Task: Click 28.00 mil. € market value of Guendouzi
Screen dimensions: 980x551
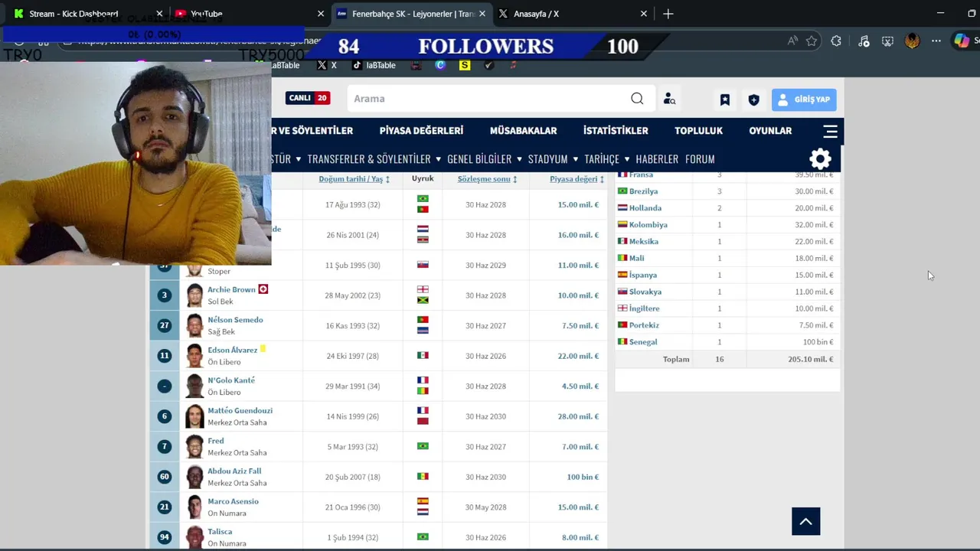Action: [578, 416]
